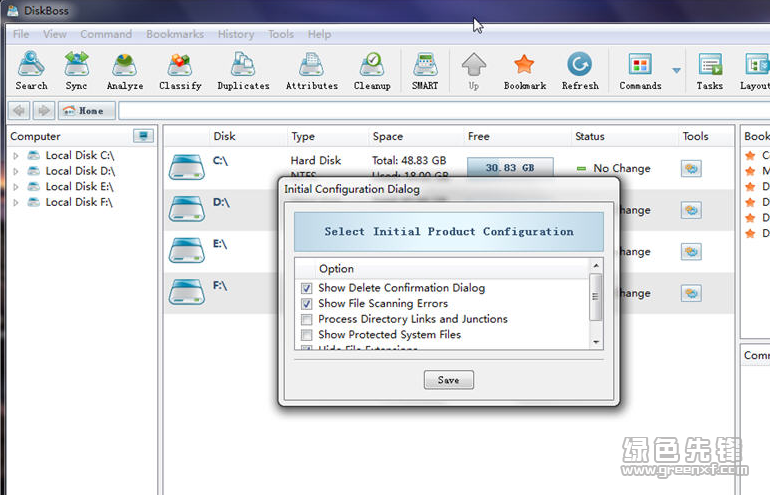Open the File menu
Viewport: 770px width, 495px height.
(21, 34)
